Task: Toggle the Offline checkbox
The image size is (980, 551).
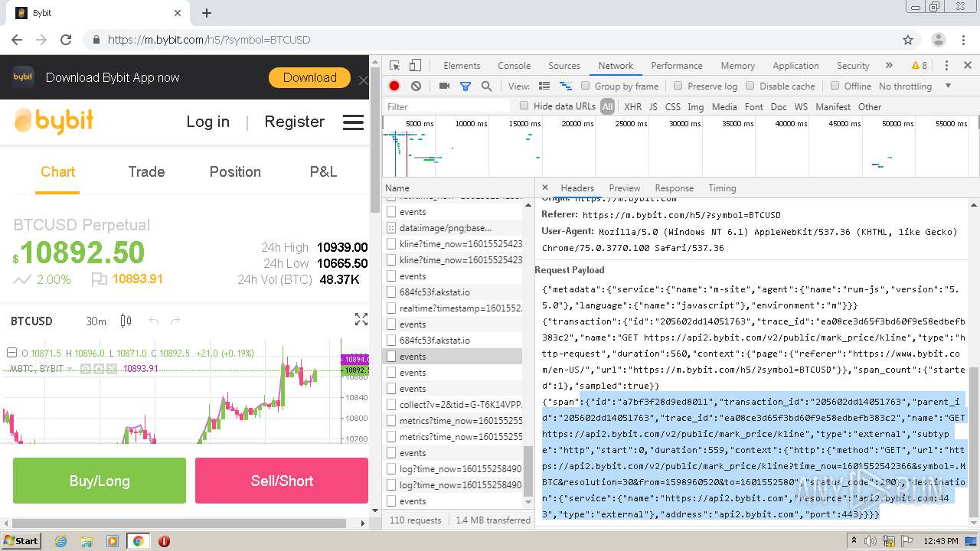Action: [835, 86]
